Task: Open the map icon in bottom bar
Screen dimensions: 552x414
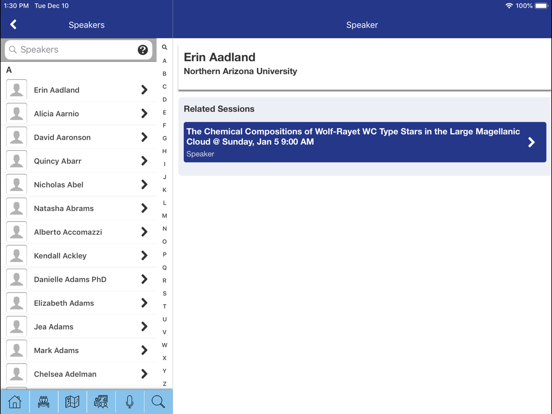Action: (72, 402)
